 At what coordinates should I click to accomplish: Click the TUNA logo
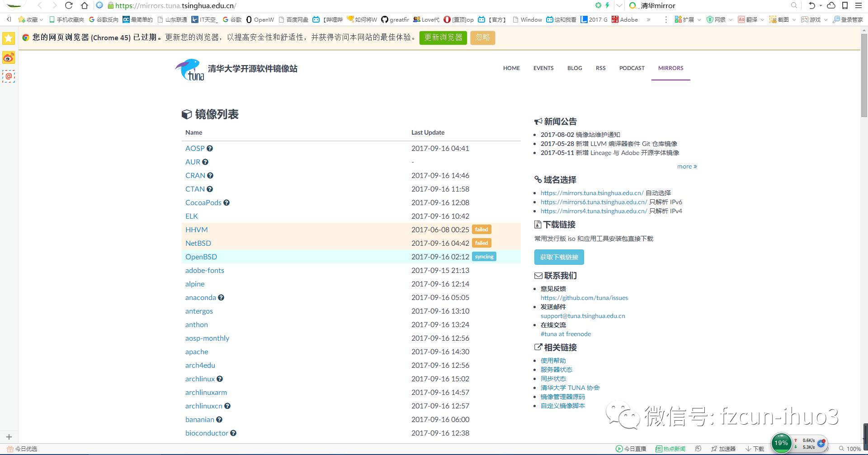click(190, 70)
